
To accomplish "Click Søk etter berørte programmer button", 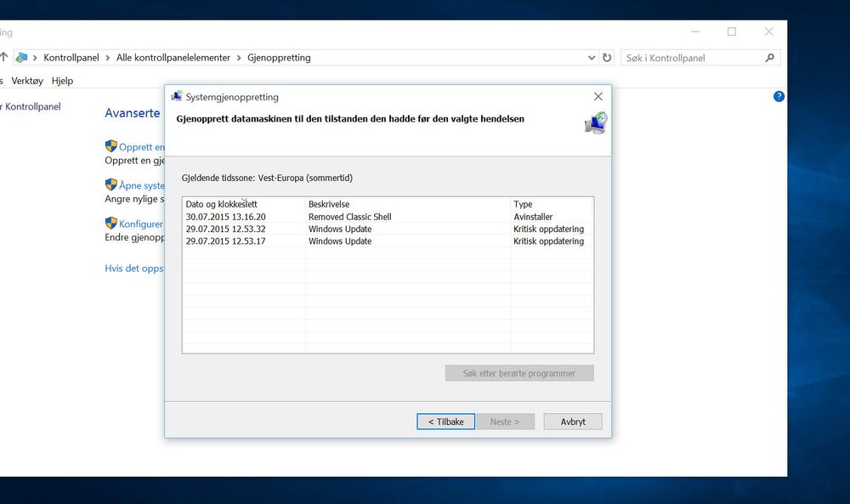I will coord(519,373).
